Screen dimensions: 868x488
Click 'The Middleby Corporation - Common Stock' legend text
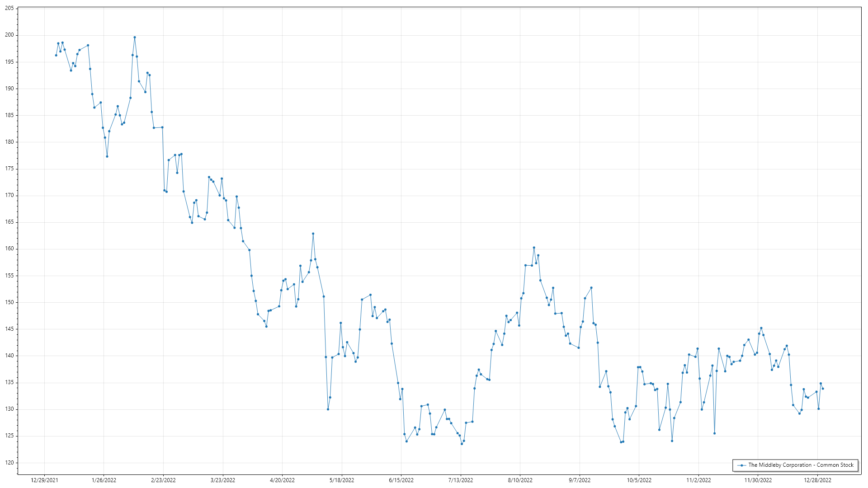[801, 465]
